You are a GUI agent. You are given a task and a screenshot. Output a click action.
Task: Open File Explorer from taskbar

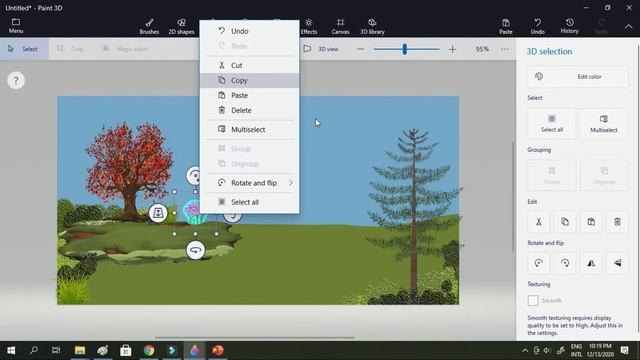click(80, 350)
